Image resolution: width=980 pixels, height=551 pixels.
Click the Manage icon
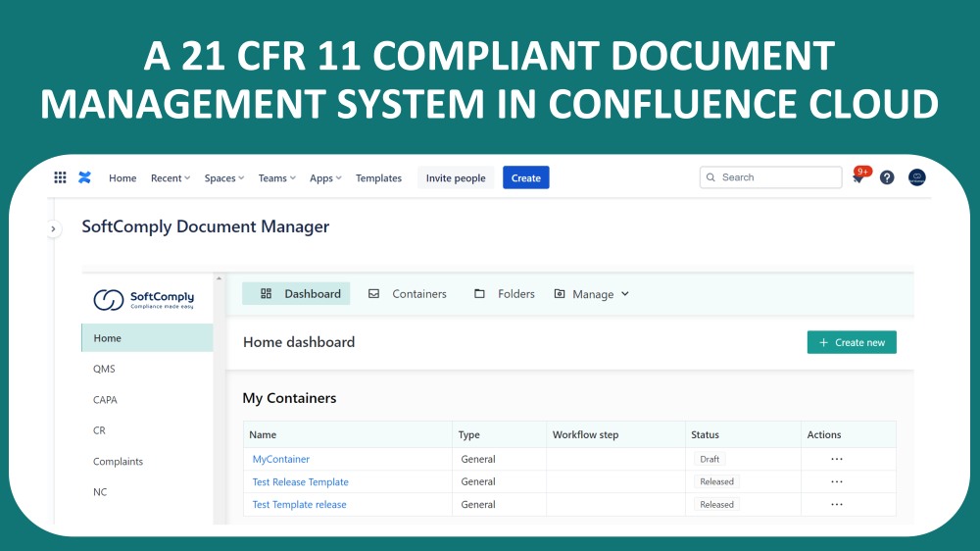click(560, 293)
